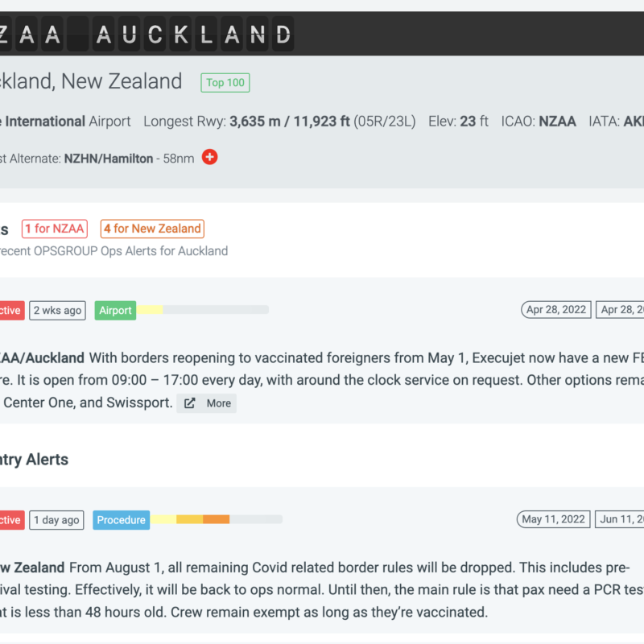Open the More button on Auckland alert
644x644 pixels.
[207, 403]
